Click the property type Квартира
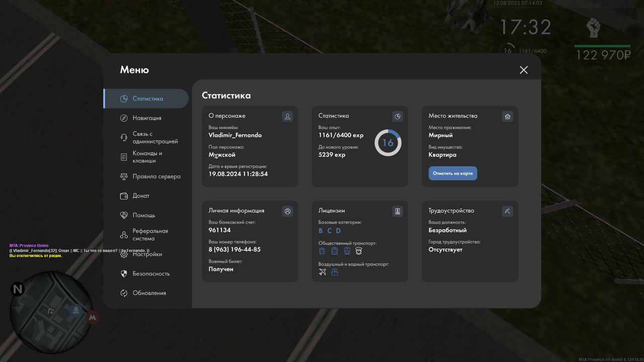 click(443, 155)
